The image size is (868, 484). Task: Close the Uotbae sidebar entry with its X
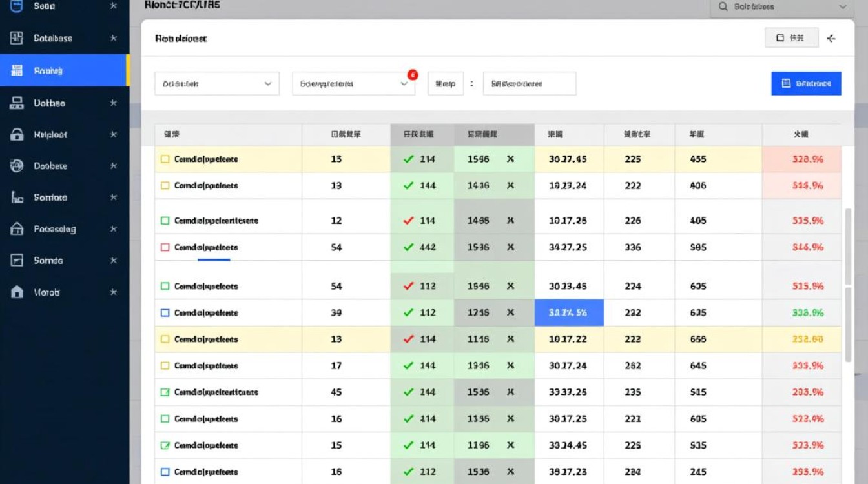pos(114,103)
